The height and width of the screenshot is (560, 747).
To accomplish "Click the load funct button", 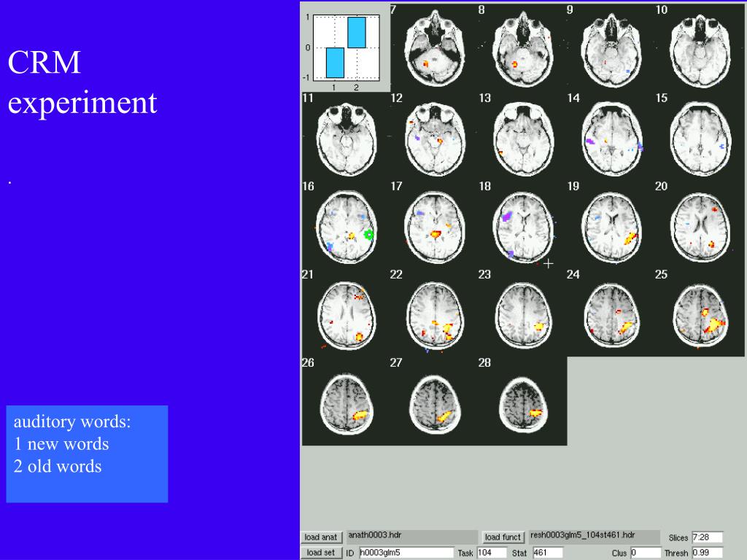I will tap(503, 537).
